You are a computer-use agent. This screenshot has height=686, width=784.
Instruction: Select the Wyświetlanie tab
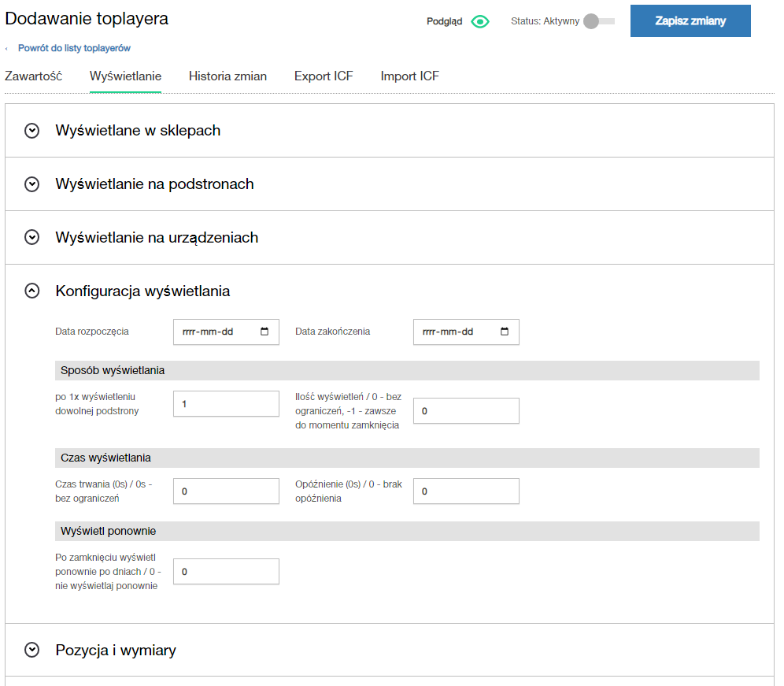click(125, 76)
